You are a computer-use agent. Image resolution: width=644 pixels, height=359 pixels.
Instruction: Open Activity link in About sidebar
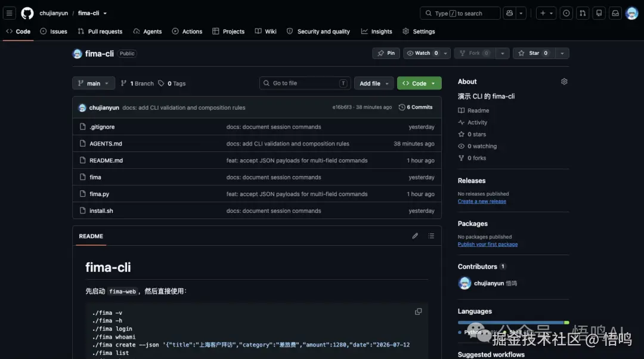(473, 122)
